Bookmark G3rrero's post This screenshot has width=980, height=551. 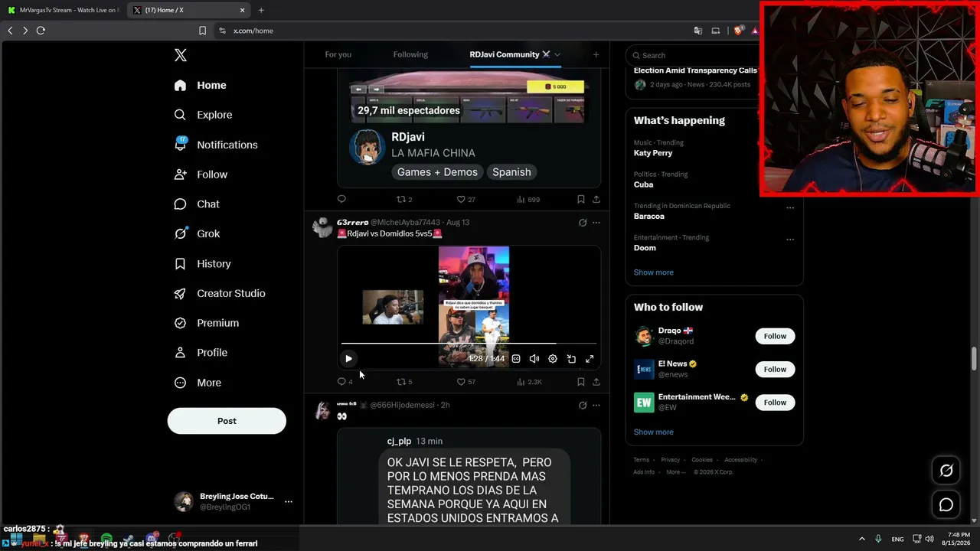(580, 381)
